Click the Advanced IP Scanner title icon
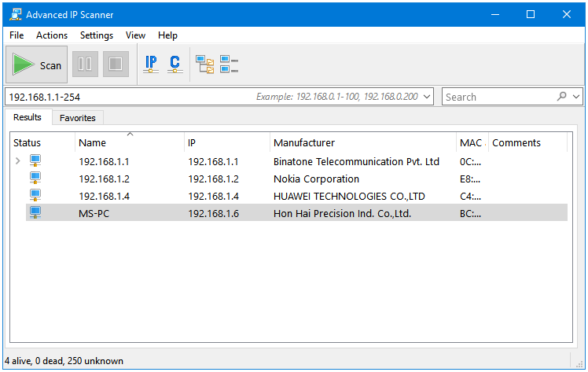Image resolution: width=588 pixels, height=372 pixels. (16, 15)
